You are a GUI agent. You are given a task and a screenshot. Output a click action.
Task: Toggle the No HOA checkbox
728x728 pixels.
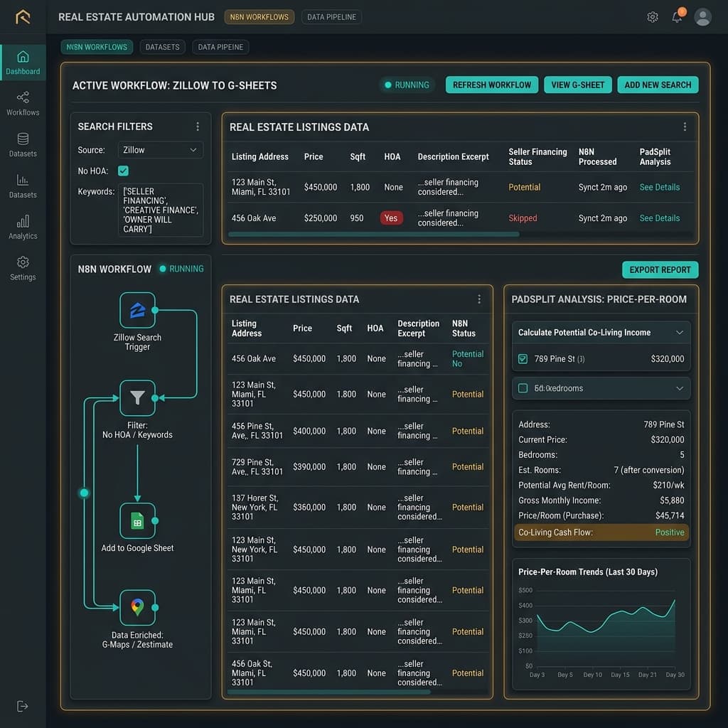123,171
